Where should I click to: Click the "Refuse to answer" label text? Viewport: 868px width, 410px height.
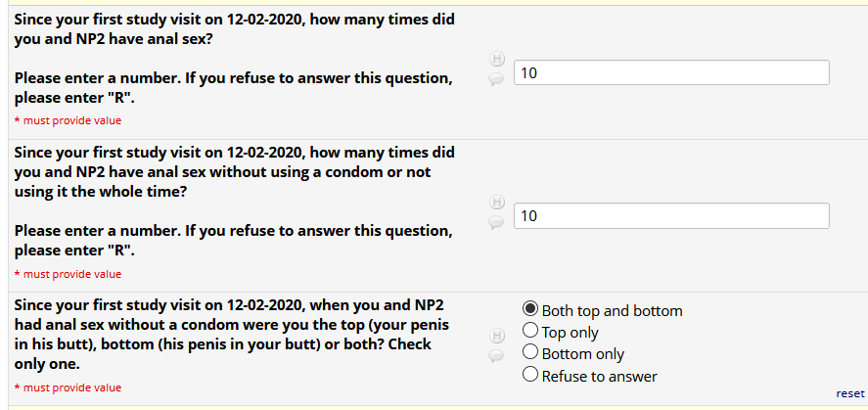(x=599, y=376)
